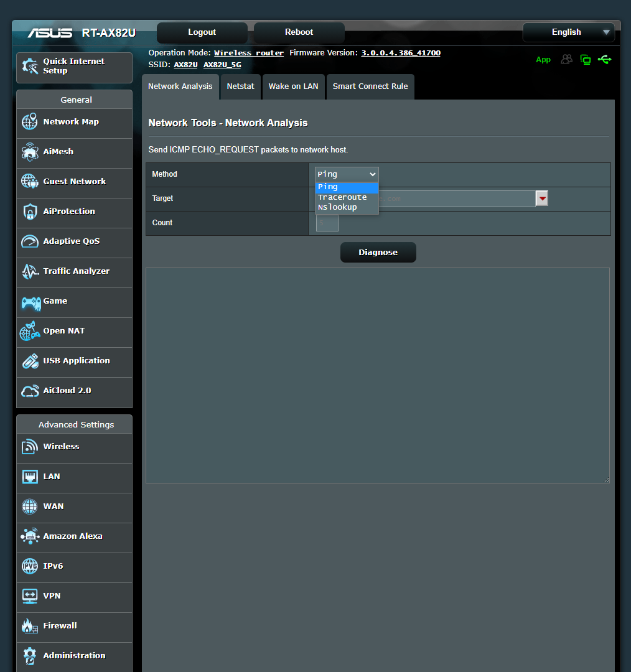Click the green USB status icon
Screen dimensions: 631x672
coord(604,59)
